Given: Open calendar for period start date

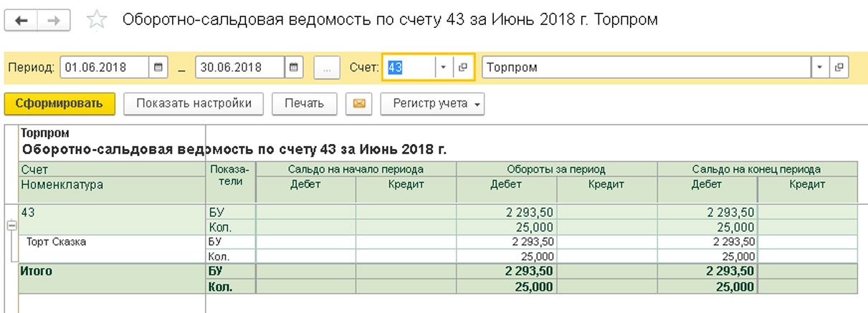Looking at the screenshot, I should pos(158,67).
